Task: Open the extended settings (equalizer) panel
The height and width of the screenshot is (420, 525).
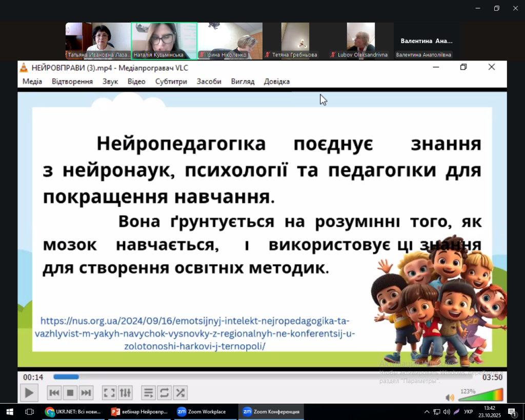Action: [x=125, y=393]
